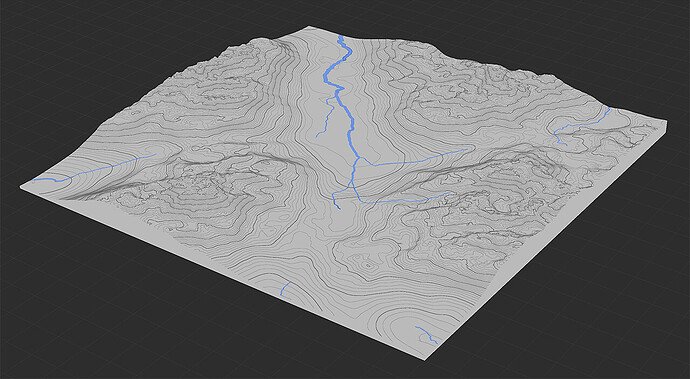Select the small blue stream at the nearest corner
690x379 pixels.
(x=426, y=335)
